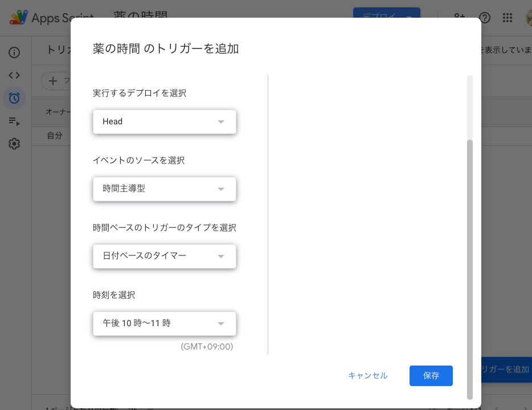Select the Triggers alarm clock icon
Screen dimensions: 532x410
pyautogui.click(x=14, y=98)
